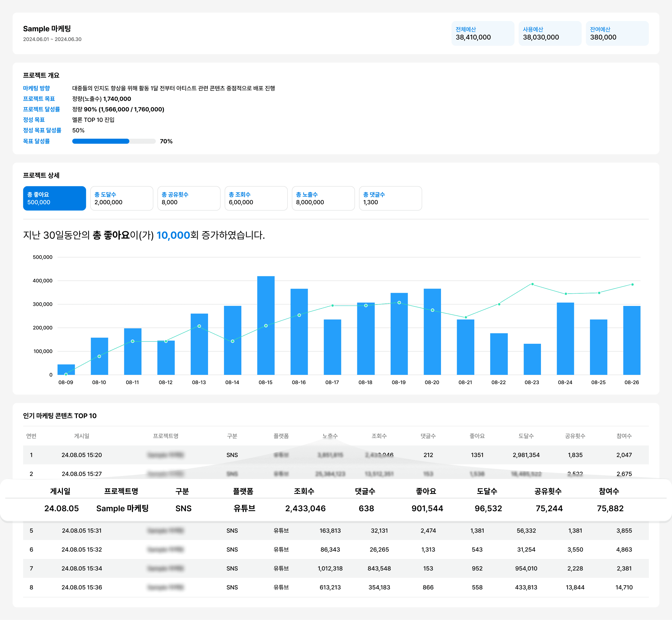The height and width of the screenshot is (620, 672).
Task: Show the 총 조회수 metric tab
Action: point(256,198)
